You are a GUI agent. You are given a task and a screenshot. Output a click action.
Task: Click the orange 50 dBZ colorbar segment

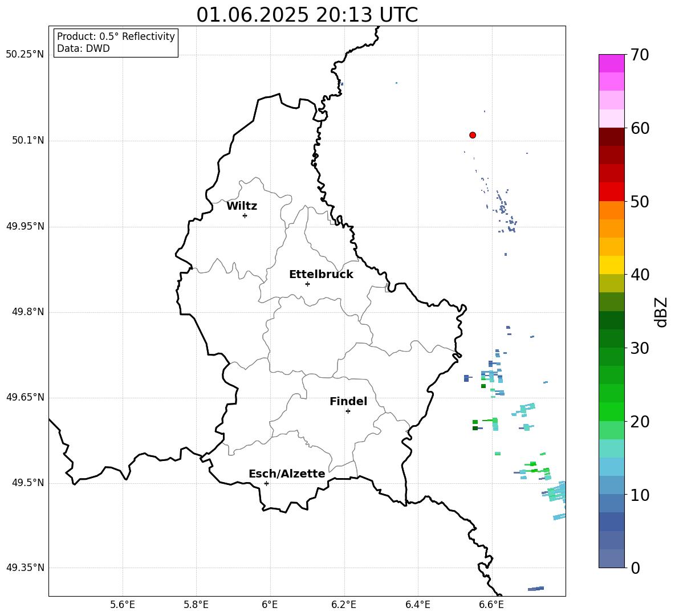(611, 210)
